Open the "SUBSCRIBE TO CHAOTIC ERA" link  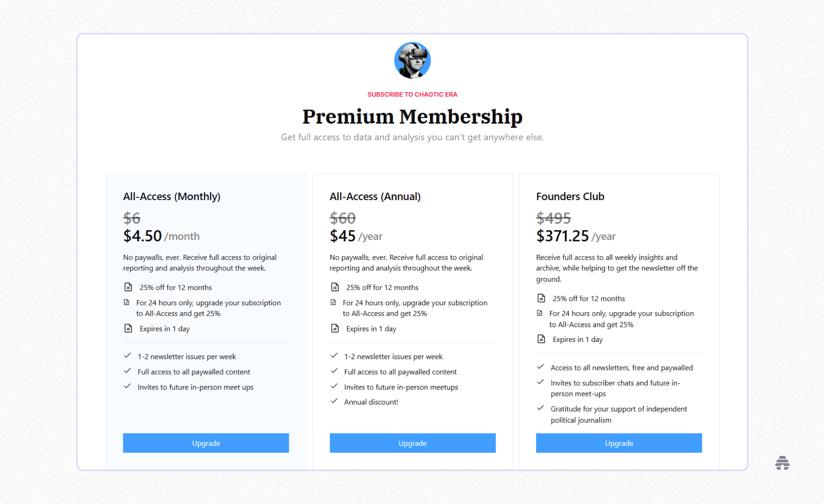(x=412, y=94)
